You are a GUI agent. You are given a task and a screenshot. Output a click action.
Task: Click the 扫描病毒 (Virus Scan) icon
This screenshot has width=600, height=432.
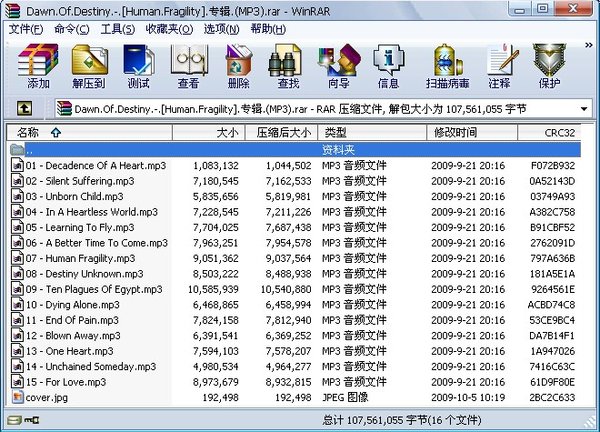click(x=448, y=60)
